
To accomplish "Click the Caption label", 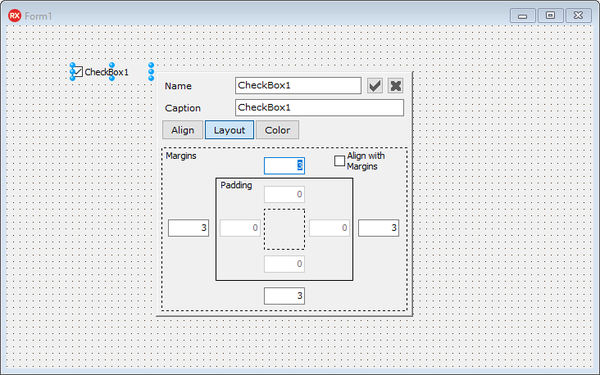I will (183, 108).
